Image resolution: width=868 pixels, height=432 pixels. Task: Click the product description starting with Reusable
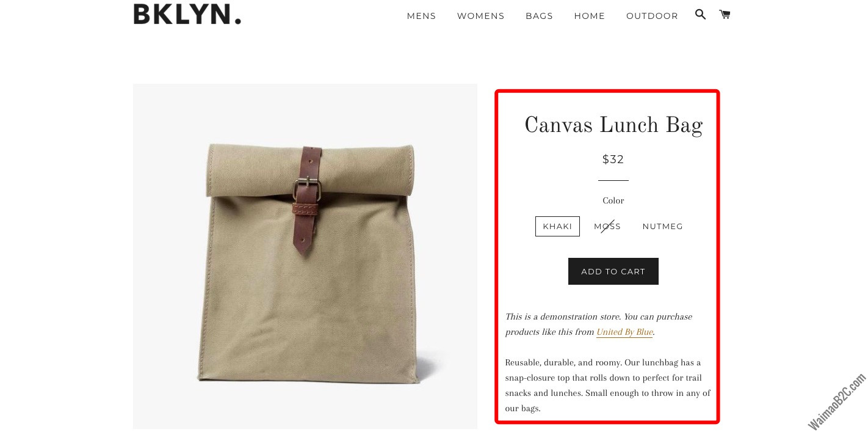[x=608, y=386]
